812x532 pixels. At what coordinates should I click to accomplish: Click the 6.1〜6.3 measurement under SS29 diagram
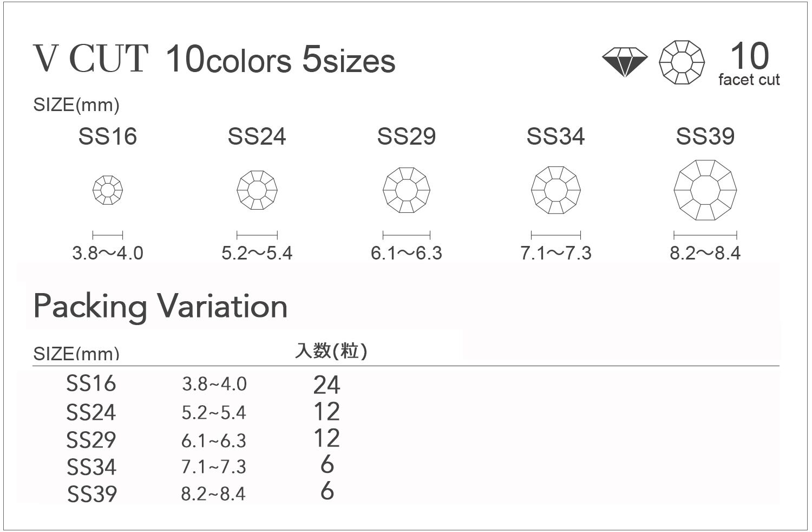[407, 253]
